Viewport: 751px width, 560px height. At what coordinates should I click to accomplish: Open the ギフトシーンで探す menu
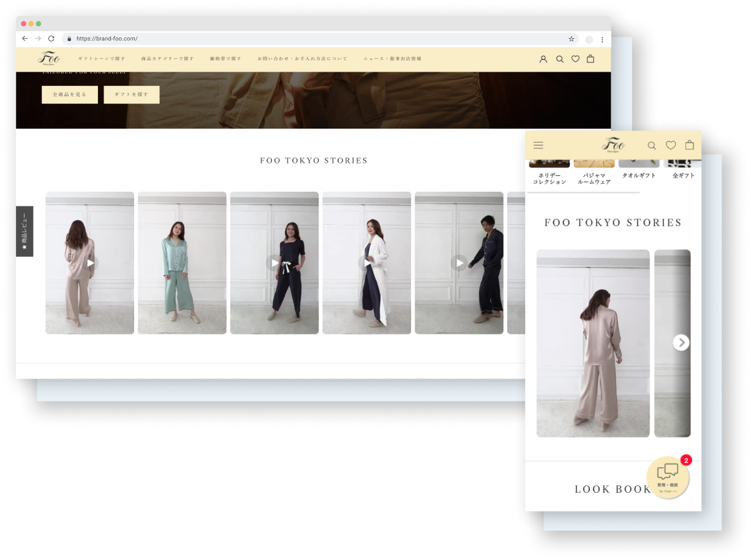coord(102,59)
